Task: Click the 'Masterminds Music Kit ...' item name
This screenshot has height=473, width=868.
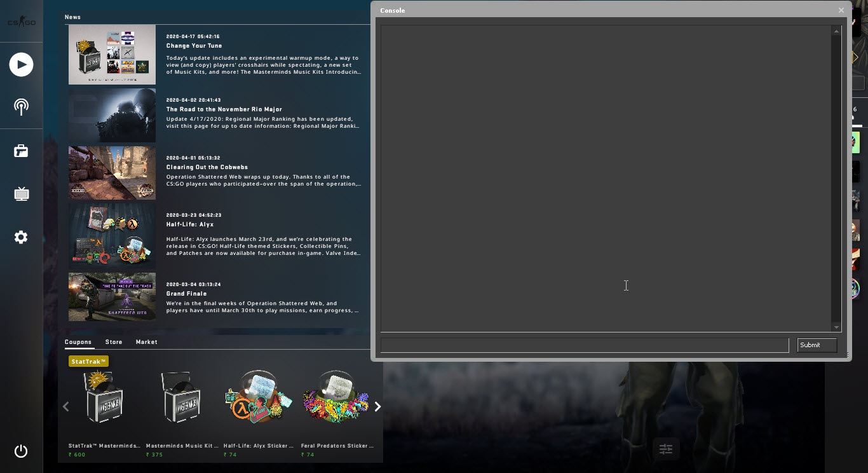Action: coord(182,446)
